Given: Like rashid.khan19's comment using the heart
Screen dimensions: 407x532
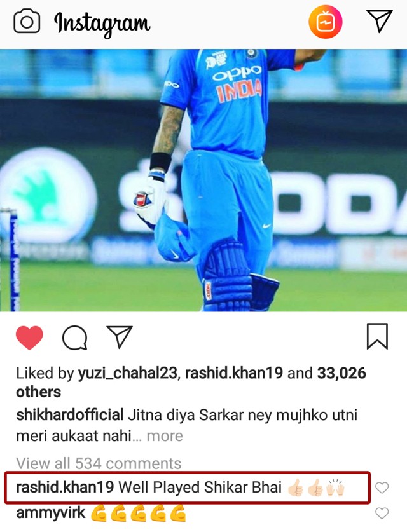Looking at the screenshot, I should pos(382,488).
